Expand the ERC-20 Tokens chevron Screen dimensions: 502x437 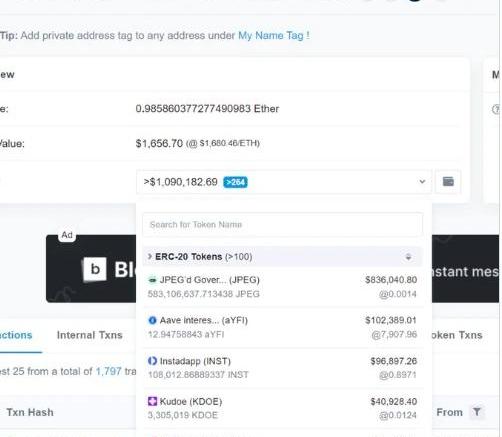(150, 257)
